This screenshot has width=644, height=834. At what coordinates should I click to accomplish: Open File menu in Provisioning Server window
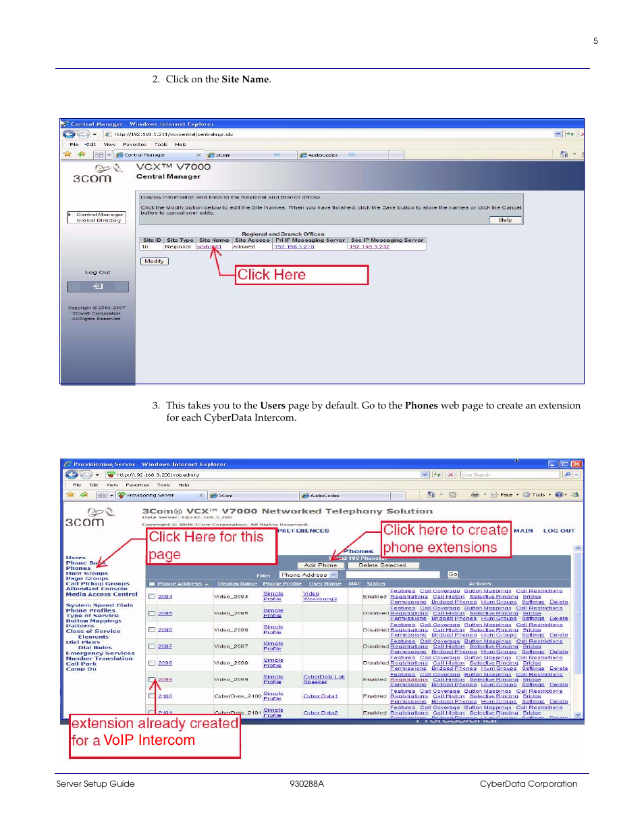point(77,485)
